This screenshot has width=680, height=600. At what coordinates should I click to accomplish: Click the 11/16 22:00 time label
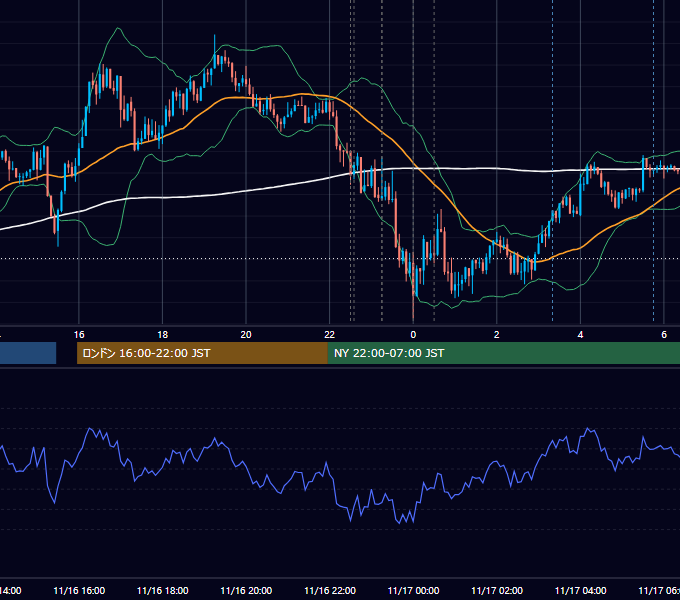pos(330,590)
